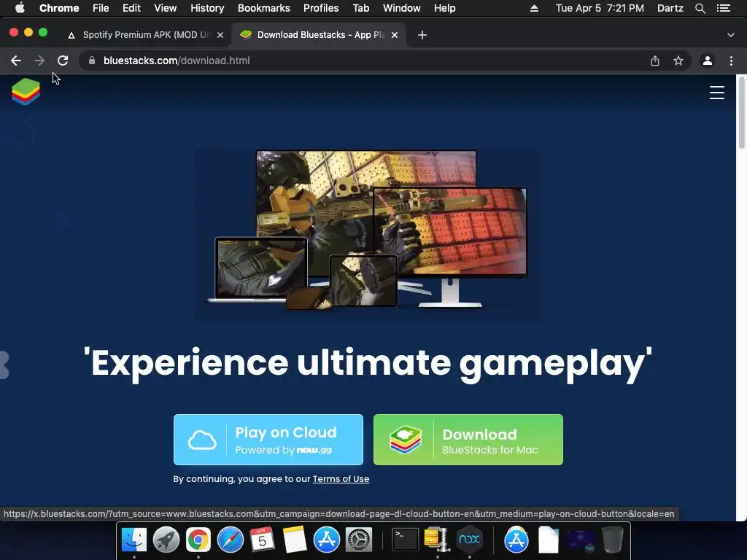
Task: Click the browser forward arrow
Action: click(x=39, y=61)
